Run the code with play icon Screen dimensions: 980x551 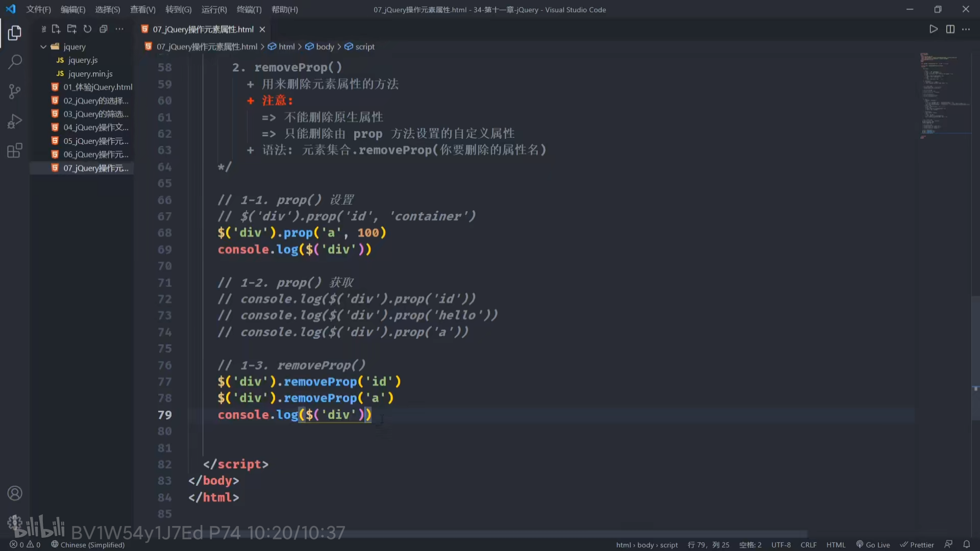[933, 29]
